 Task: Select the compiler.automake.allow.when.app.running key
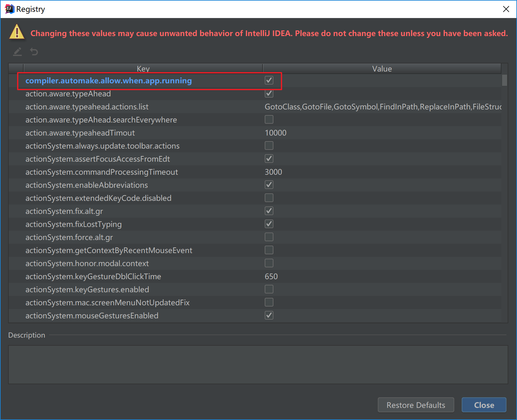click(x=108, y=81)
